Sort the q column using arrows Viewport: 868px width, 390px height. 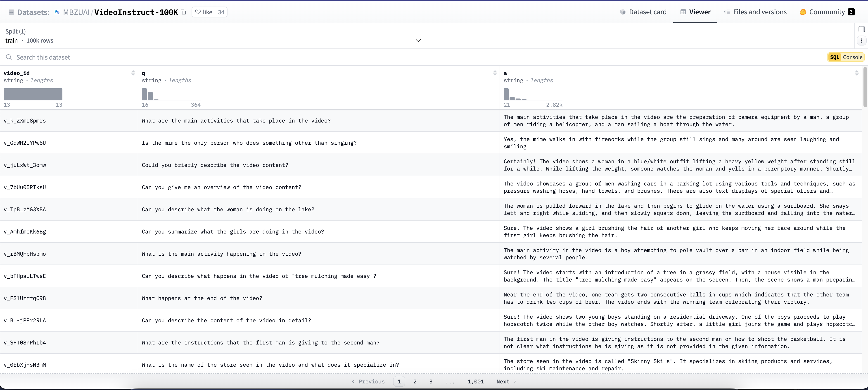pyautogui.click(x=495, y=73)
